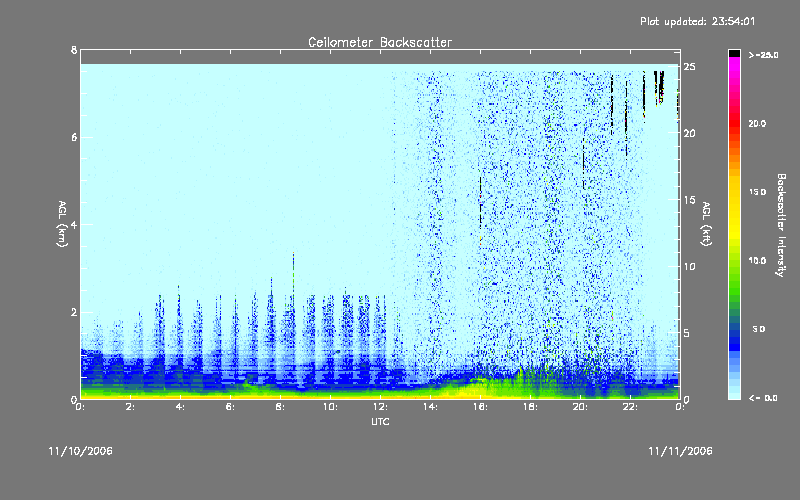Screen dimensions: 800x500
Task: Click the "8:" tick on the UTC axis
Action: [x=280, y=407]
